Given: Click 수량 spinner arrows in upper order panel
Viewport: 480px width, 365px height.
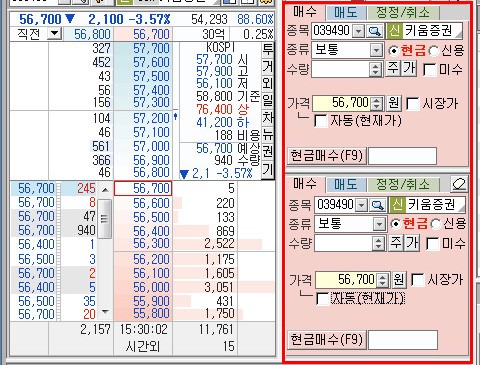Looking at the screenshot, I should [x=376, y=70].
